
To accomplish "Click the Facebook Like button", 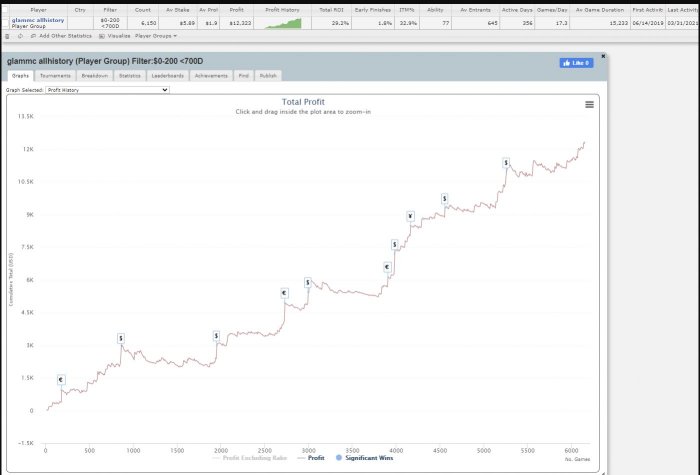I will point(576,63).
